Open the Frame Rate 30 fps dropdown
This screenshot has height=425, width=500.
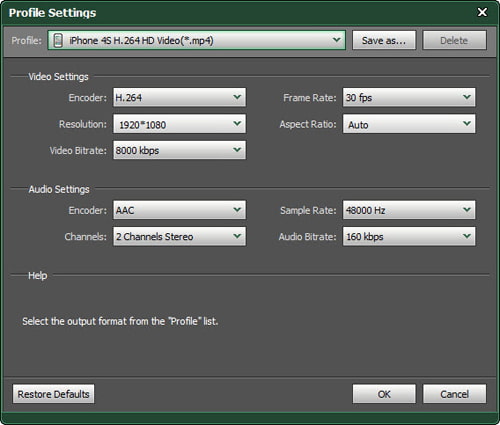(x=409, y=97)
